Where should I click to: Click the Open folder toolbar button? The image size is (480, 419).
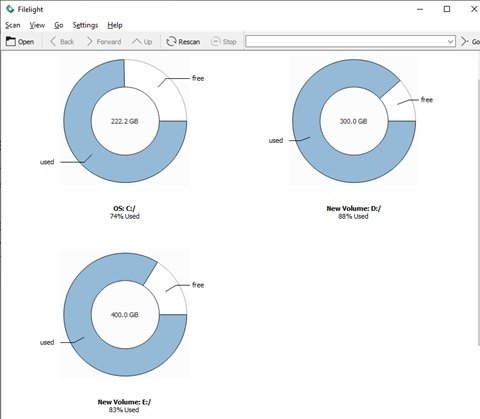click(x=20, y=42)
